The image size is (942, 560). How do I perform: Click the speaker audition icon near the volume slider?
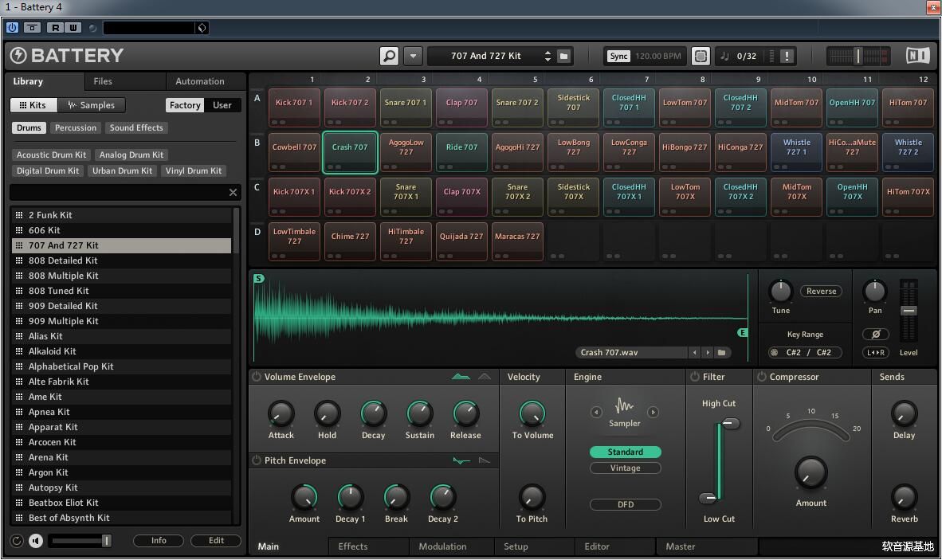pos(35,540)
